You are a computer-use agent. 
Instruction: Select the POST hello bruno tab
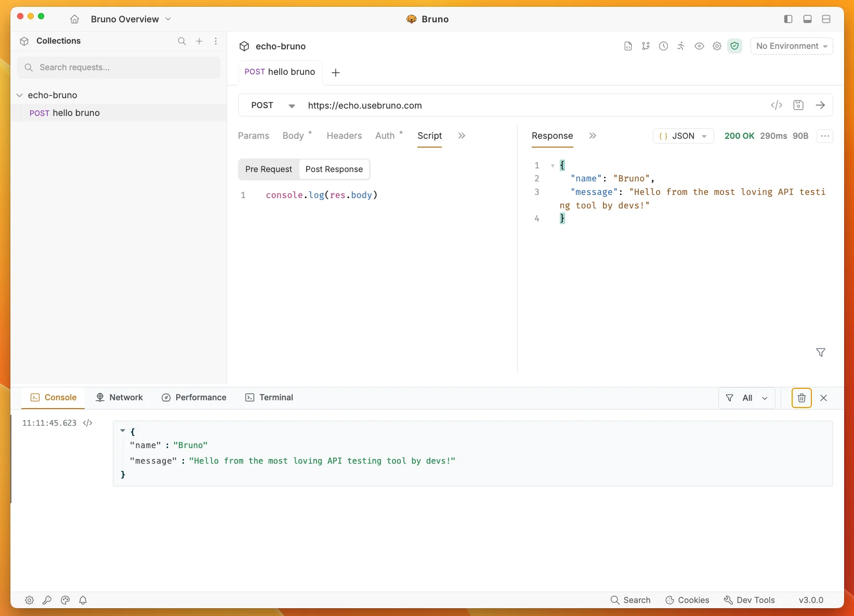pyautogui.click(x=280, y=72)
